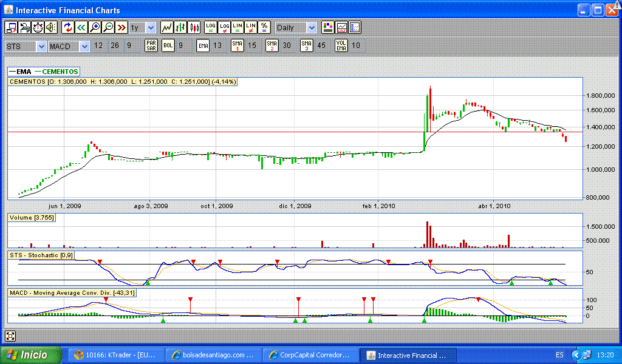
Task: Click the CEMENTOS legend label
Action: click(x=56, y=72)
